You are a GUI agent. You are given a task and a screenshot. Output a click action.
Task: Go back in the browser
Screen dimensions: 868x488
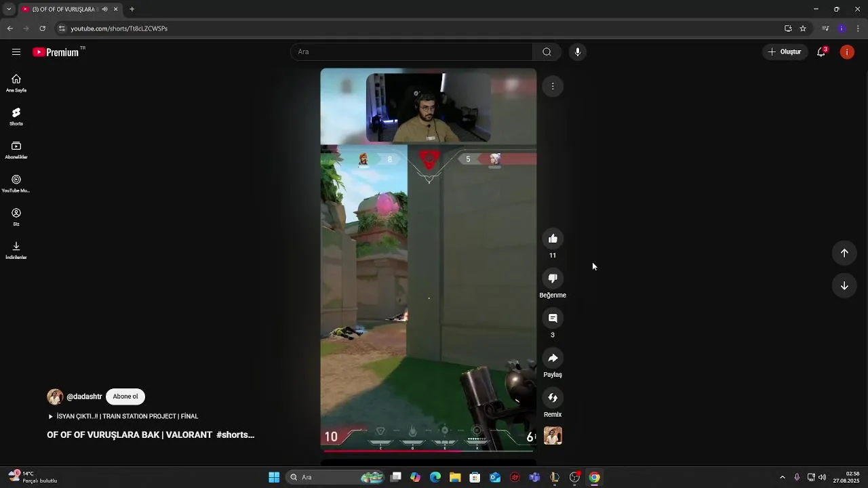coord(9,28)
